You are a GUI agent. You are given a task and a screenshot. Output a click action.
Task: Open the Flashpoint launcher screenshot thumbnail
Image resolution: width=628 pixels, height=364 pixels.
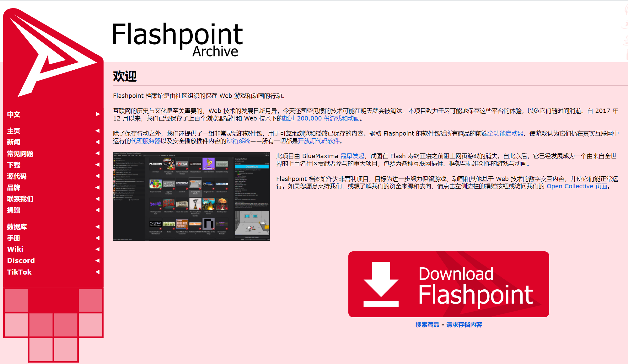click(191, 196)
